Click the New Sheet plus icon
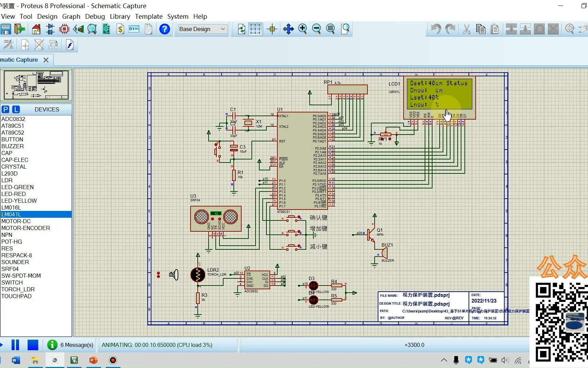This screenshot has height=368, width=588. tap(25, 45)
